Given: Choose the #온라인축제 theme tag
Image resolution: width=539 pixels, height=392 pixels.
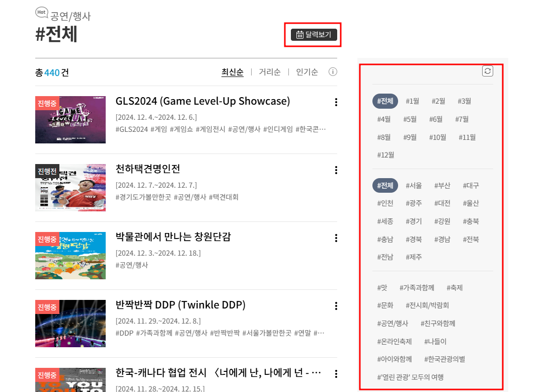Looking at the screenshot, I should pyautogui.click(x=395, y=342).
